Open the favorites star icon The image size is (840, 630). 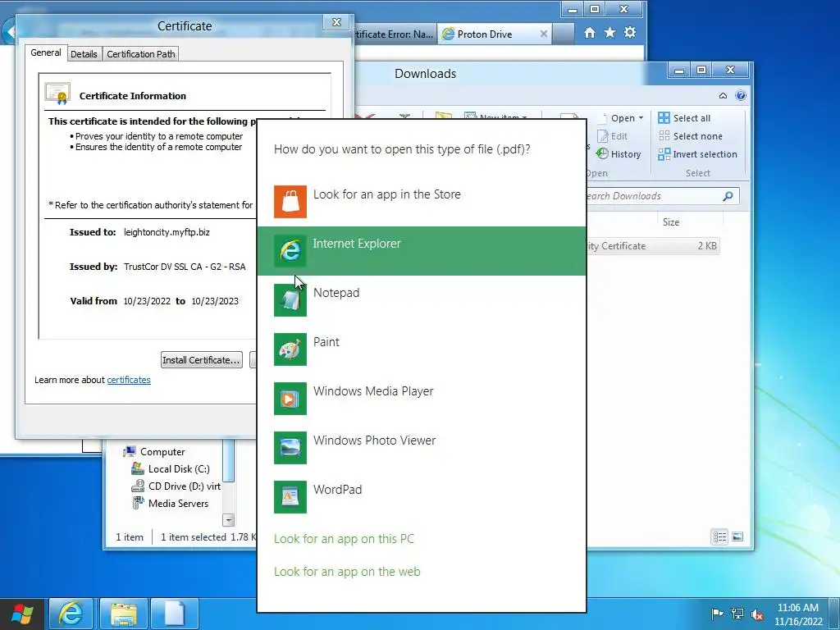coord(609,33)
